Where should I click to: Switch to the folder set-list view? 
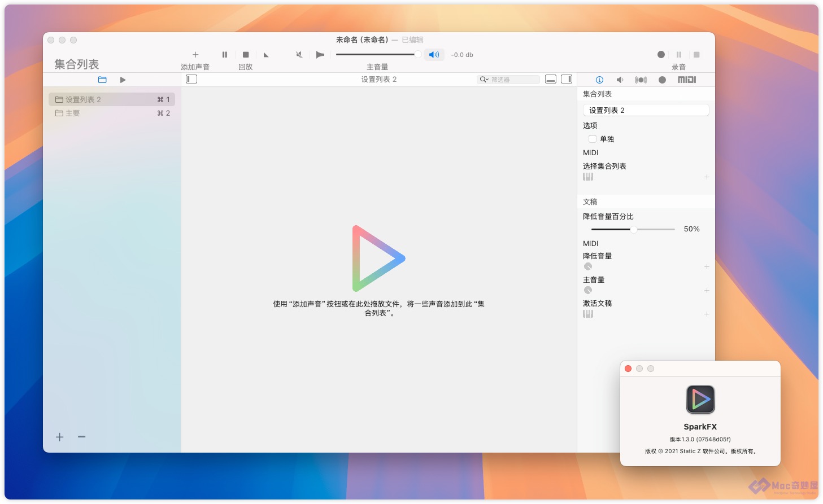point(102,80)
